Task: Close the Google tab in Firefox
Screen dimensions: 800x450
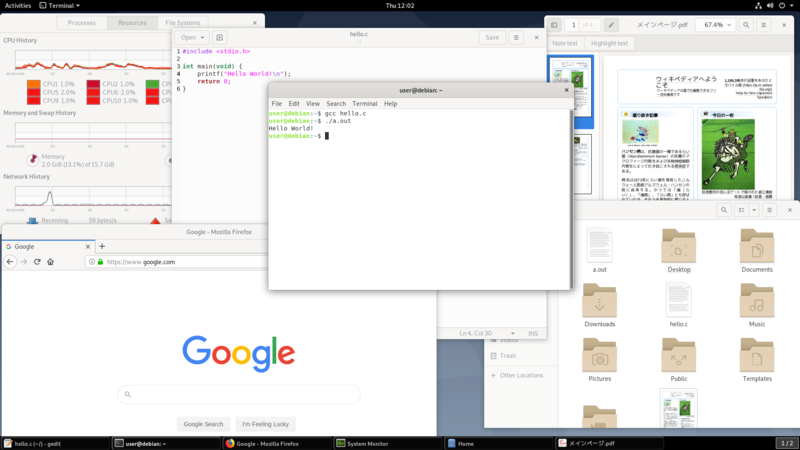Action: (88, 246)
